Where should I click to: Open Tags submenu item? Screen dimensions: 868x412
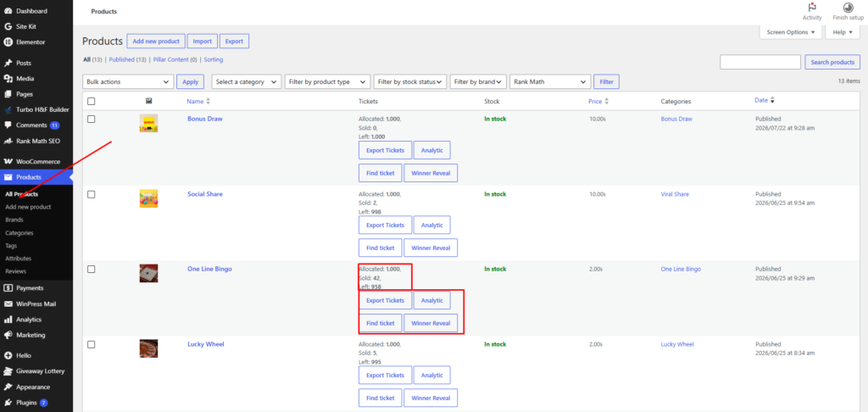(x=10, y=245)
